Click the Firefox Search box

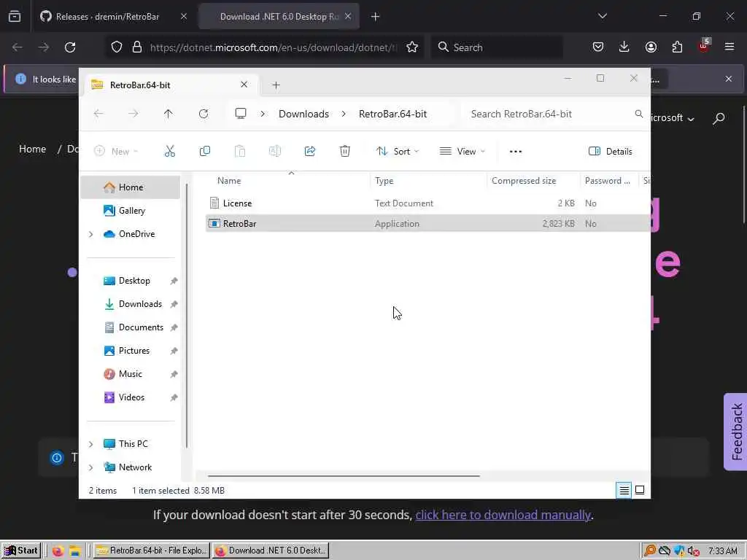click(498, 47)
